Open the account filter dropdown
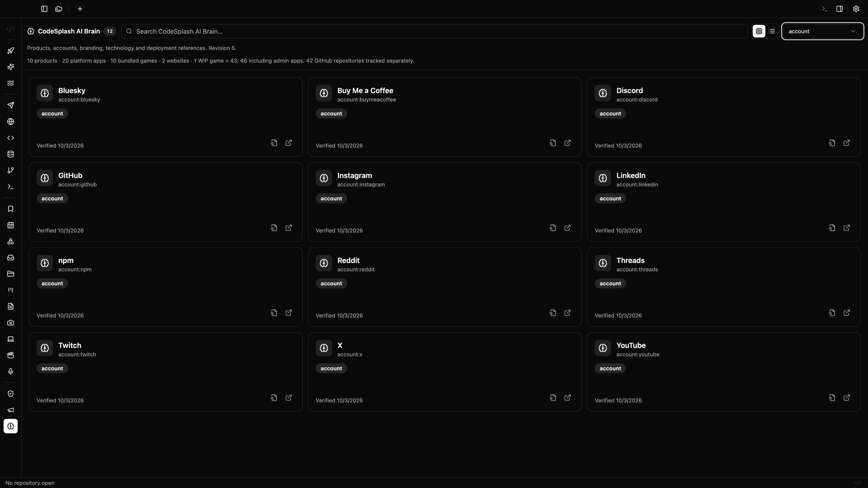The image size is (868, 488). point(823,31)
